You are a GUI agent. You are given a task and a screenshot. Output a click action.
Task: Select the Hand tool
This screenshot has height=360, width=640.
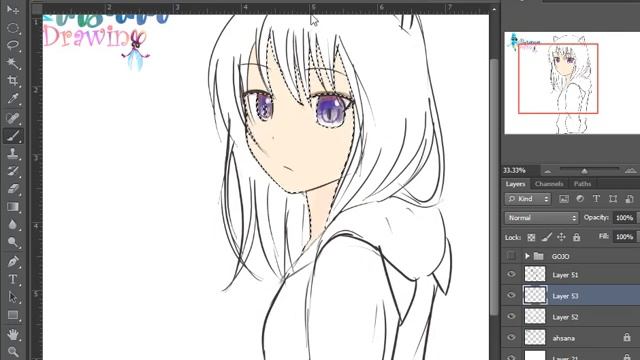pos(13,334)
